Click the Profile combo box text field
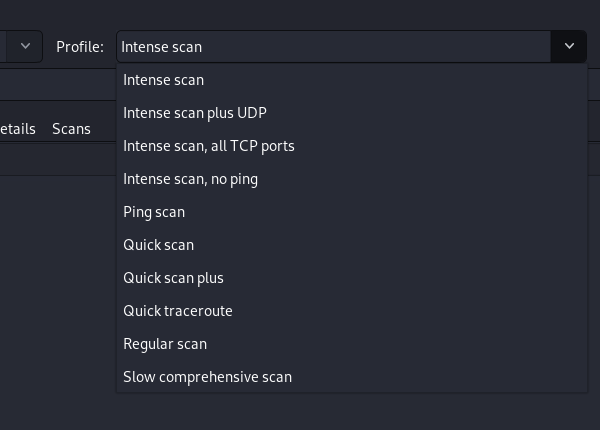Viewport: 600px width, 430px height. [x=332, y=46]
